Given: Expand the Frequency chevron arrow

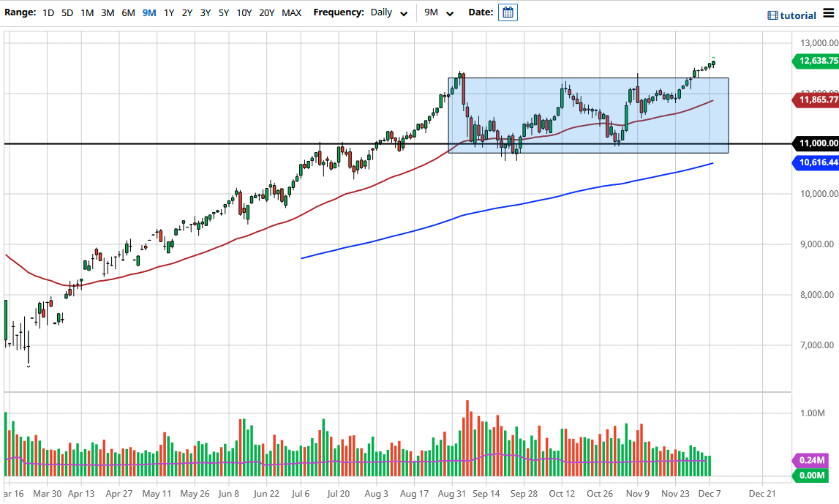Looking at the screenshot, I should point(403,13).
